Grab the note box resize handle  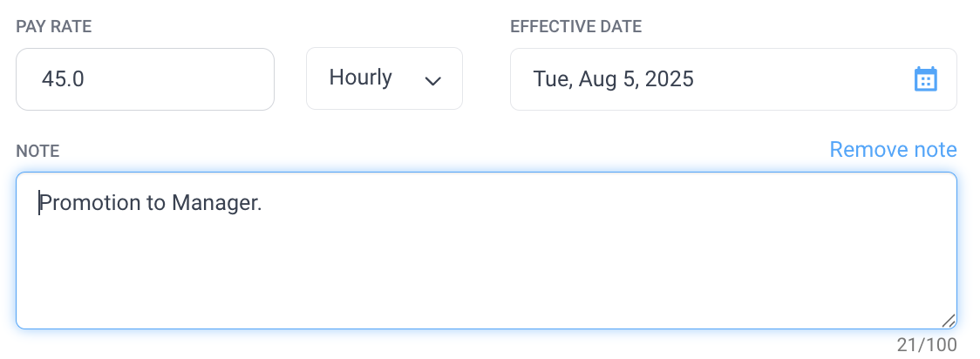coord(948,321)
